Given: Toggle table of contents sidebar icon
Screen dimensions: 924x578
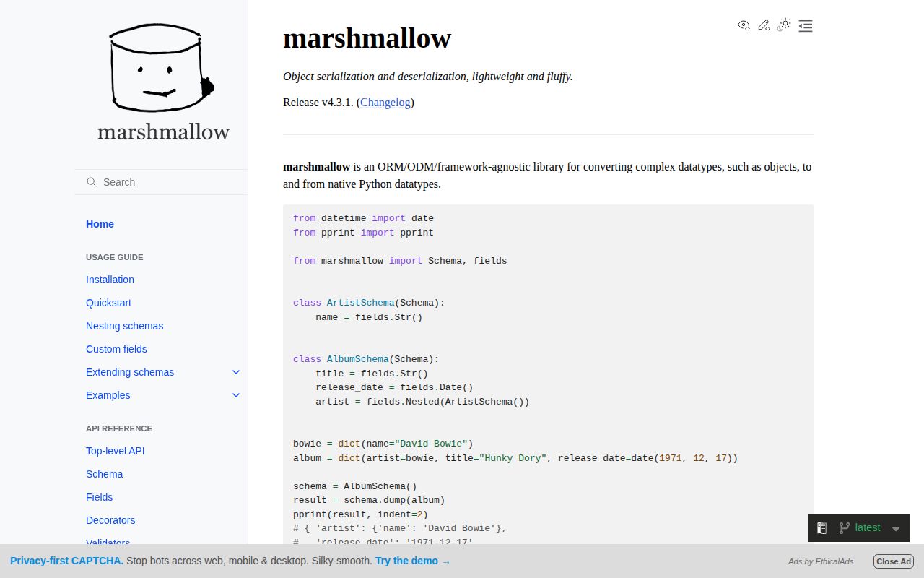Looking at the screenshot, I should (x=806, y=26).
